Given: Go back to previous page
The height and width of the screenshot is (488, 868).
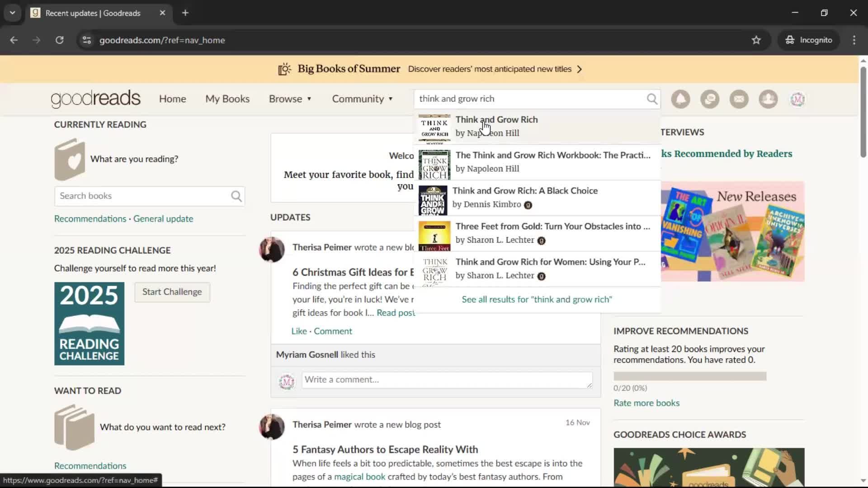Looking at the screenshot, I should coord(14,40).
